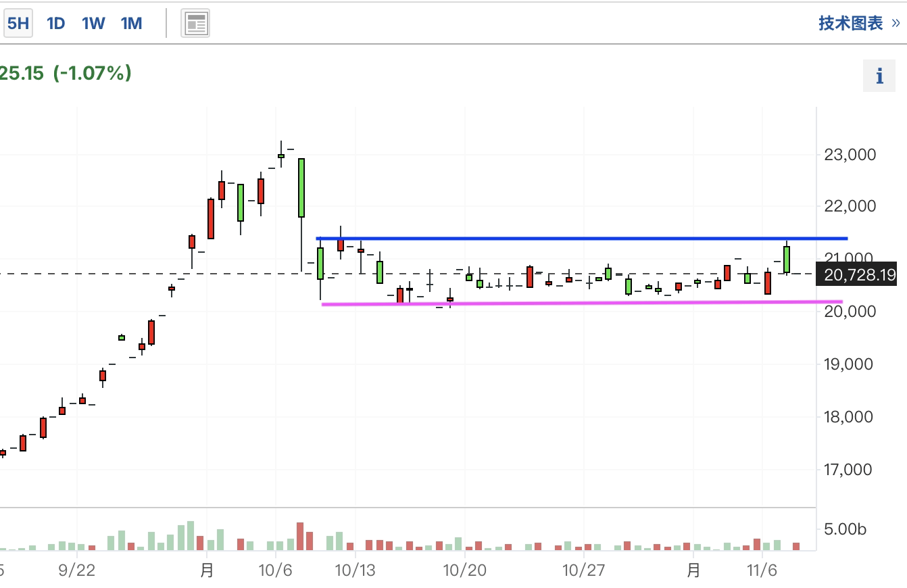
Task: Click the 21,000 price axis label
Action: [x=850, y=258]
